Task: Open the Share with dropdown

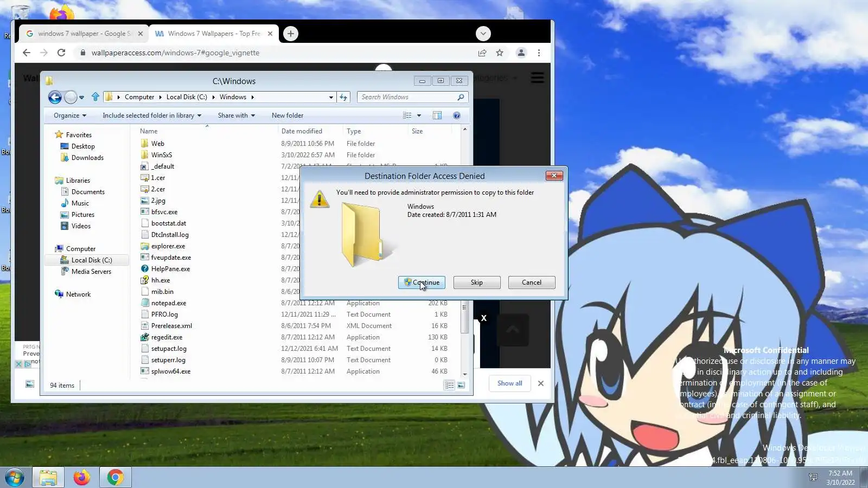Action: point(237,115)
